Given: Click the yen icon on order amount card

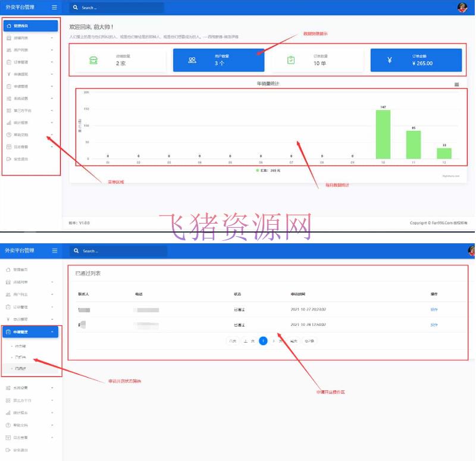Looking at the screenshot, I should click(x=389, y=60).
